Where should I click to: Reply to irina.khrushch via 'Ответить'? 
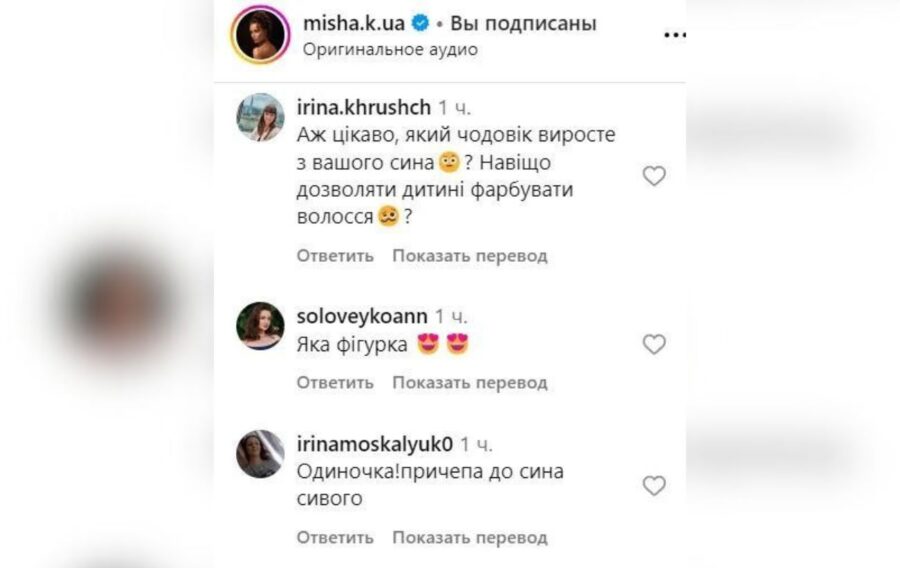[x=335, y=255]
